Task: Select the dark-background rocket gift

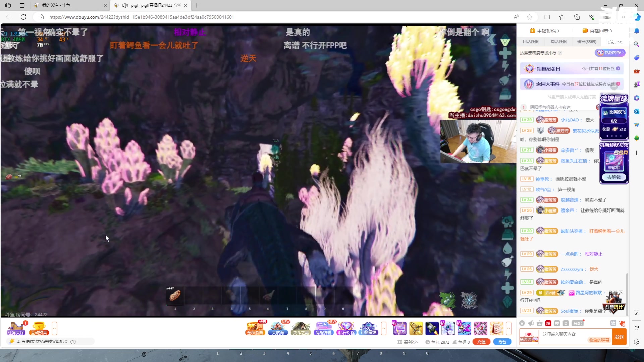Action: point(432,328)
